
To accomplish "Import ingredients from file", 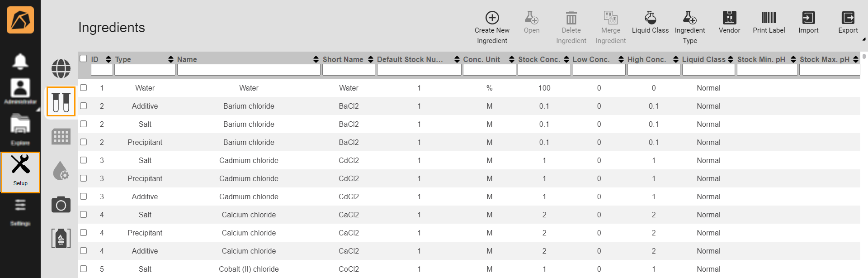I will pos(808,18).
